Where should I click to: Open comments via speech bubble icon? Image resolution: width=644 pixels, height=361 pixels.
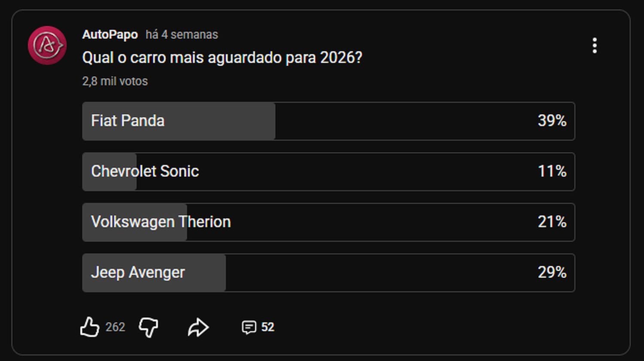249,327
